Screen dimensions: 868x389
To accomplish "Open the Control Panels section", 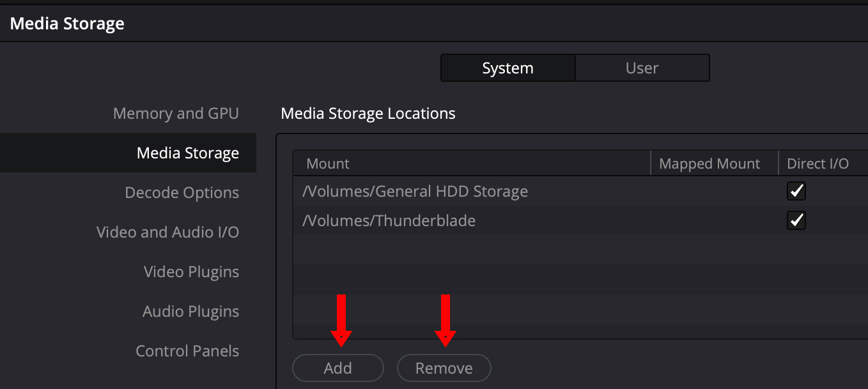I will [187, 351].
